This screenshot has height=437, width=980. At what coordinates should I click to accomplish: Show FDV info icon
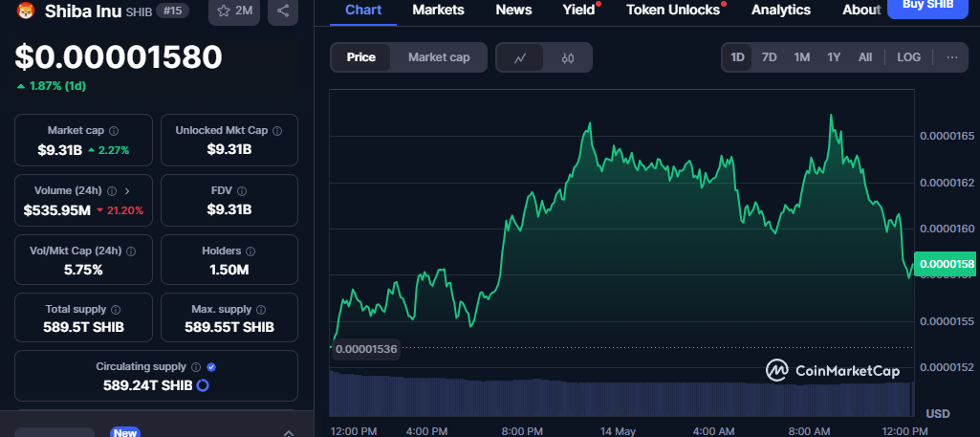pyautogui.click(x=242, y=190)
